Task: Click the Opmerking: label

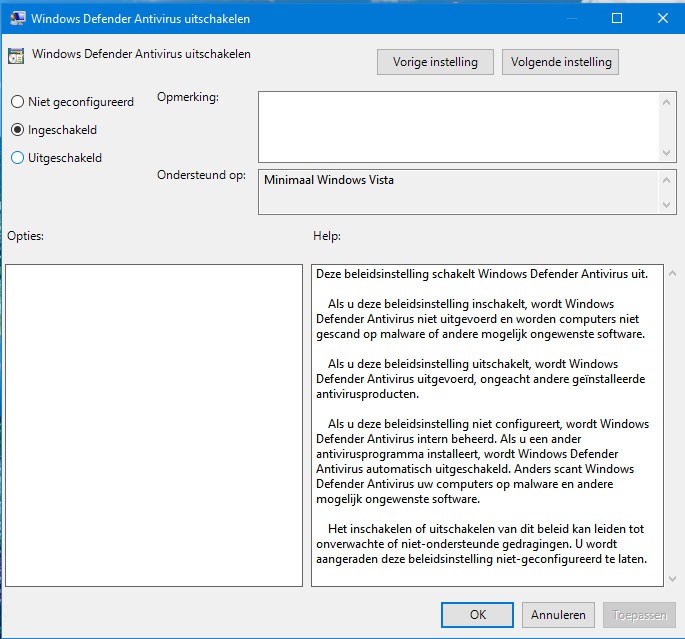Action: coord(188,97)
